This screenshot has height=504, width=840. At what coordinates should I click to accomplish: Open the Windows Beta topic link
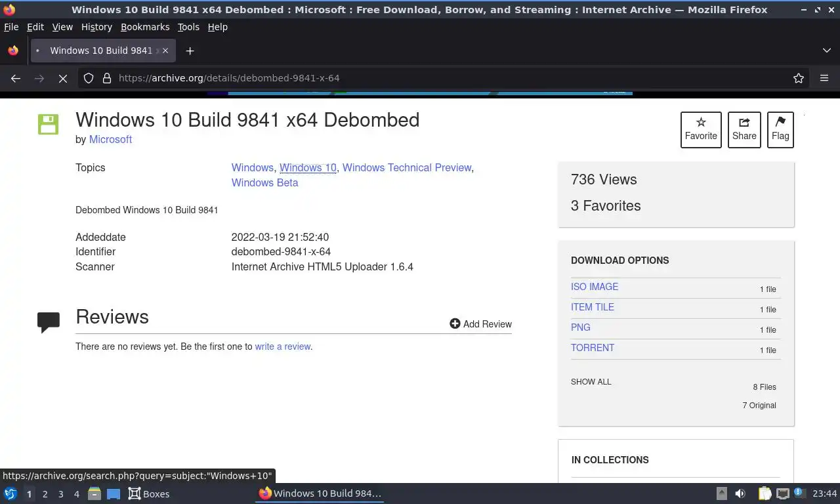tap(264, 182)
